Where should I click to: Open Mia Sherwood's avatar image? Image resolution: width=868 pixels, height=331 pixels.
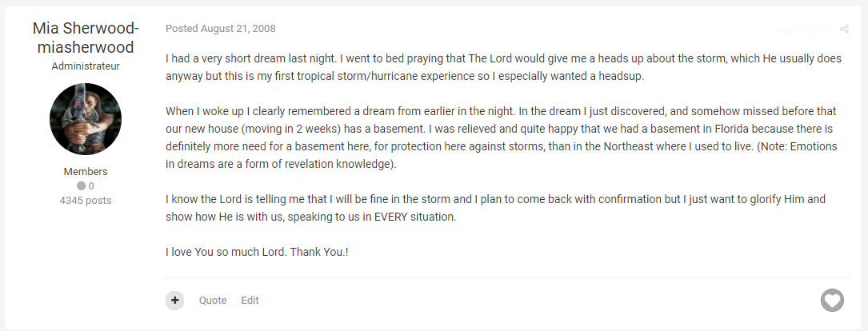(86, 119)
